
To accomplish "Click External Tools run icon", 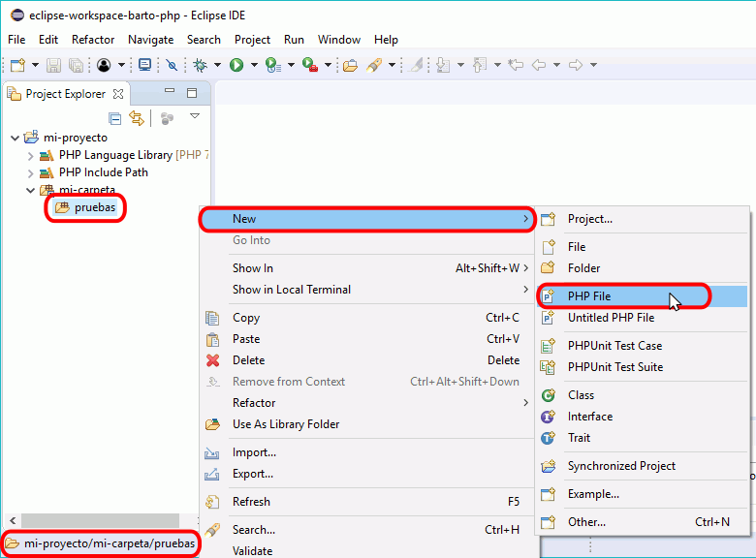I will click(310, 65).
